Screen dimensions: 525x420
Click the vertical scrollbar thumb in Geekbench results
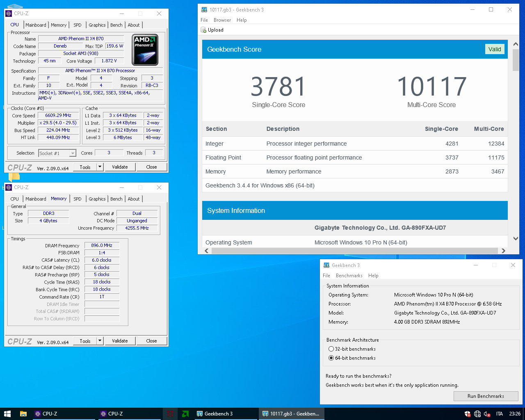[516, 60]
